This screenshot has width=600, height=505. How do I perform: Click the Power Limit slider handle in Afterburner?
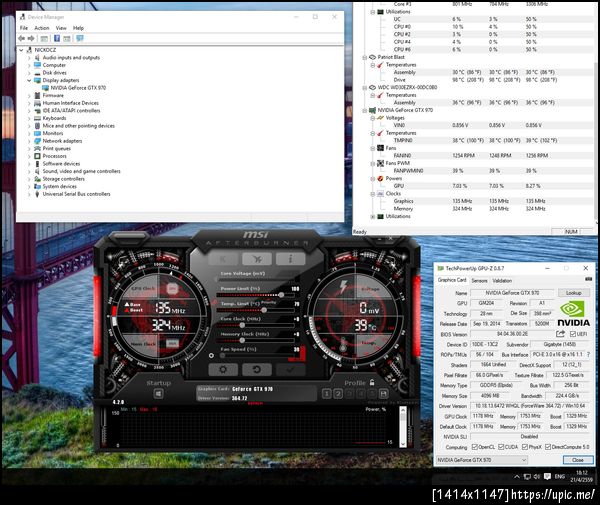point(281,295)
